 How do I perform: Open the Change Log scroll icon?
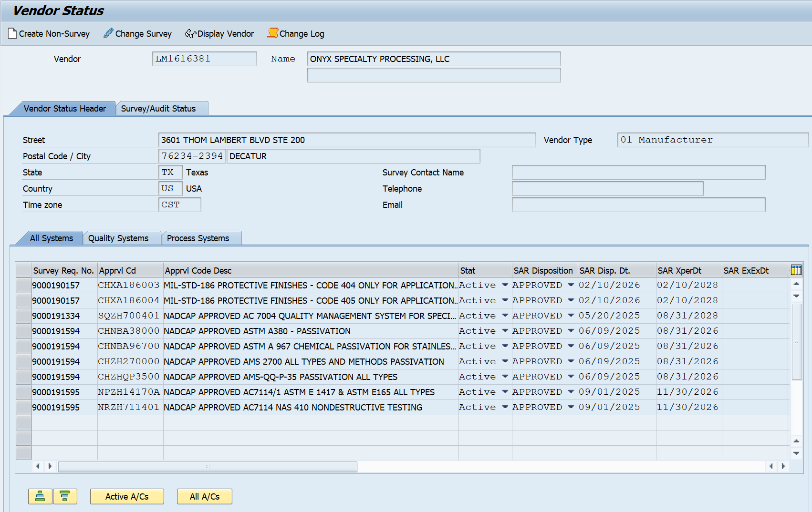click(x=272, y=33)
